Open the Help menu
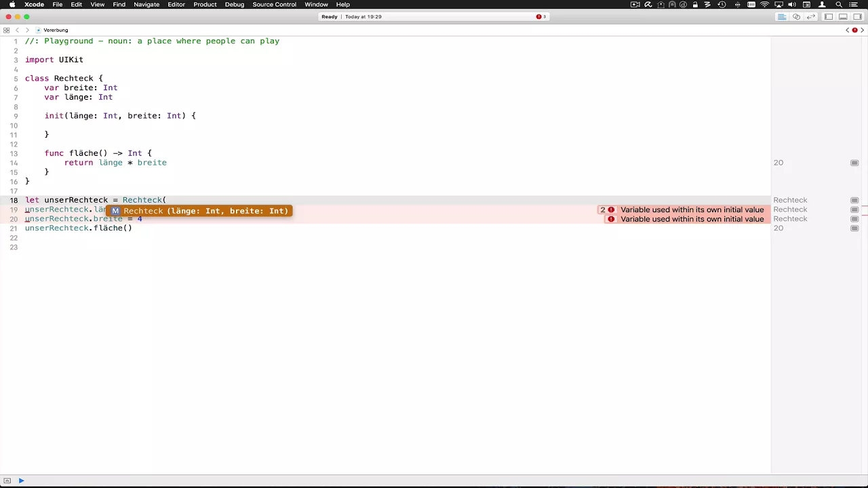868x488 pixels. click(x=343, y=5)
